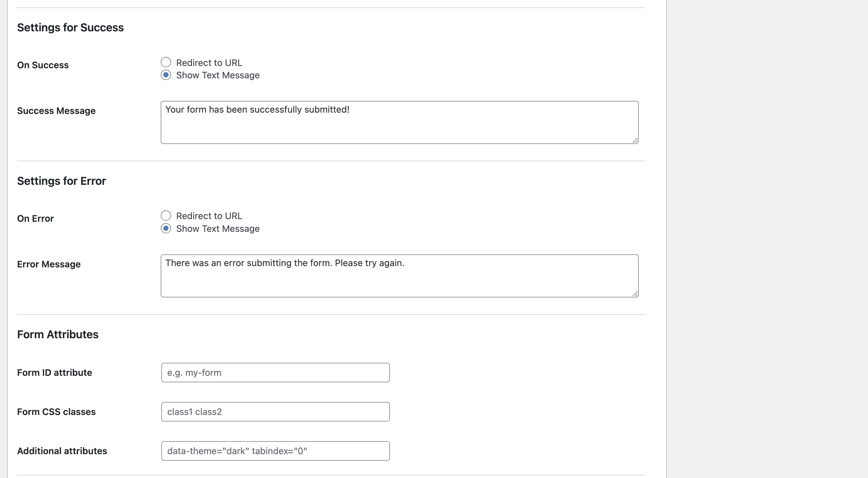The width and height of the screenshot is (868, 478).
Task: Select Redirect to URL under On Success
Action: [x=166, y=62]
